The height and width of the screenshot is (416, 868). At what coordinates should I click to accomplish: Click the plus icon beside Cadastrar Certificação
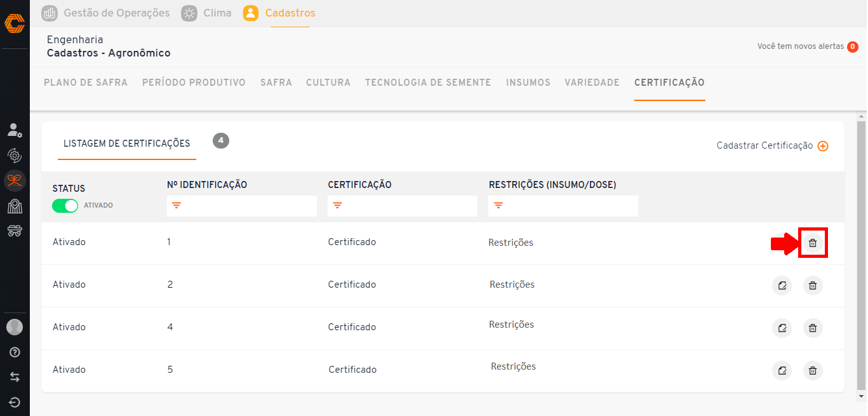click(x=823, y=146)
